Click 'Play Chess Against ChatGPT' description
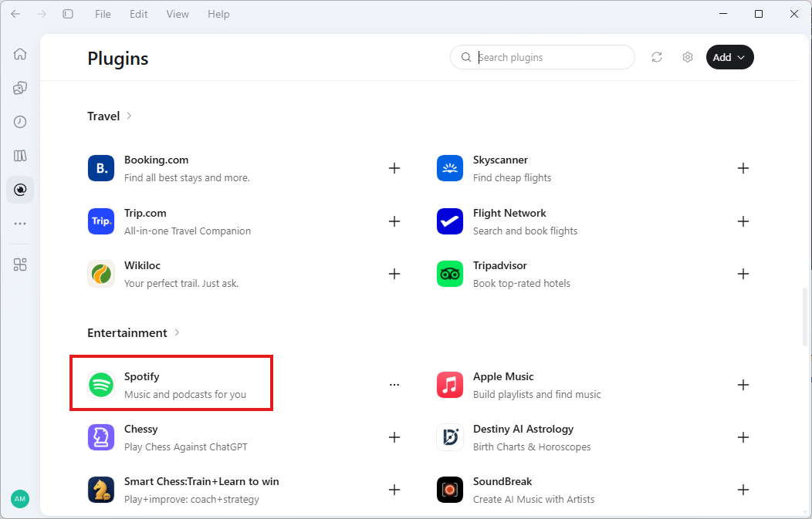The image size is (812, 519). [186, 447]
